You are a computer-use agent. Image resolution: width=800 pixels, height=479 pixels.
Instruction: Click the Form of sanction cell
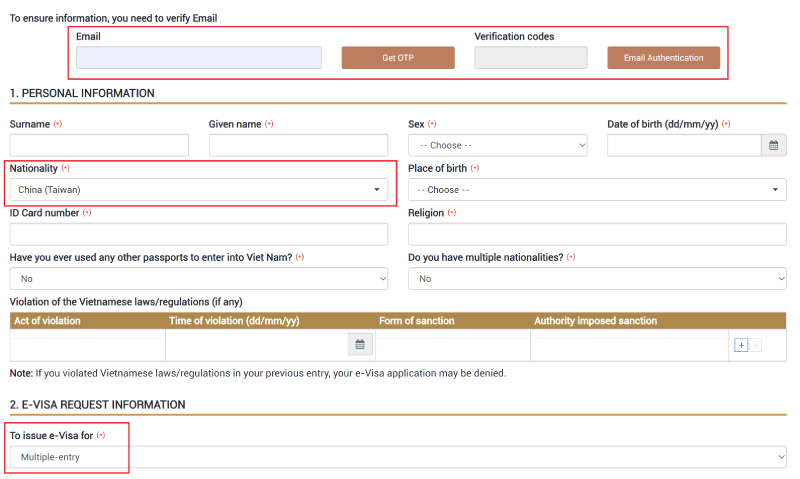tap(453, 345)
